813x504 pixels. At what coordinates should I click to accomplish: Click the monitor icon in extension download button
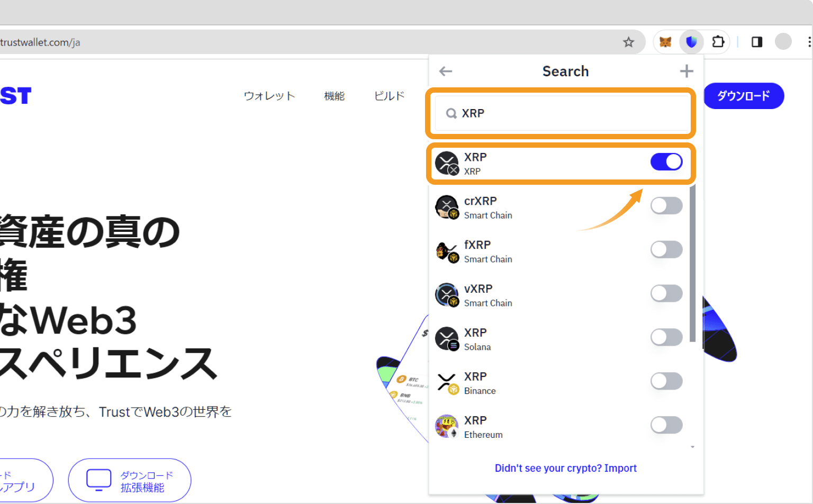[98, 480]
